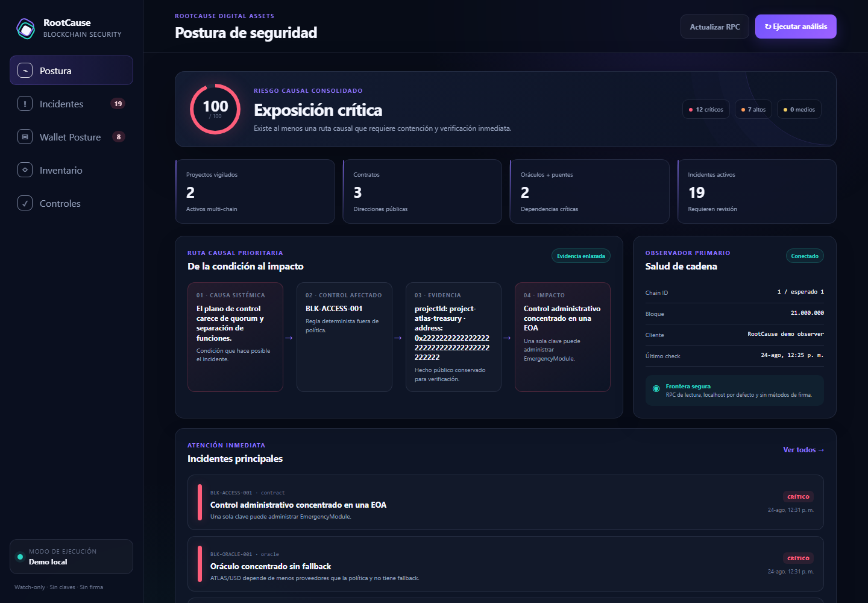
Task: Select the 7 altos chip
Action: point(753,110)
